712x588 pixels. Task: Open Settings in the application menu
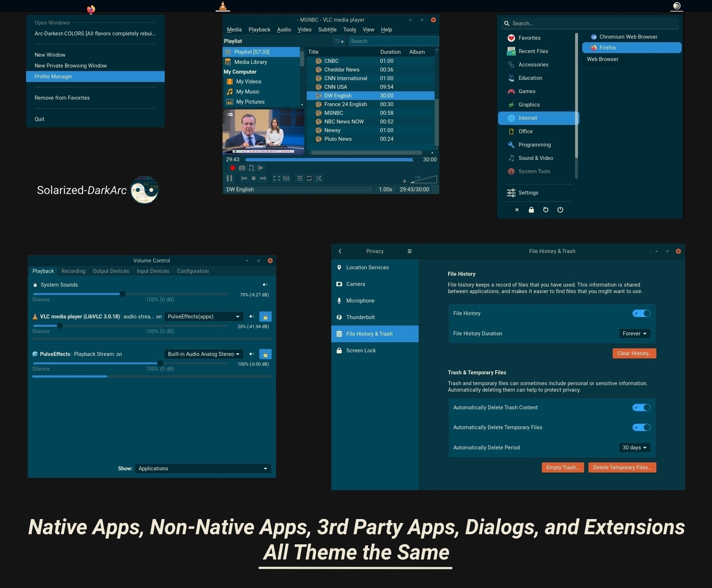click(x=538, y=193)
